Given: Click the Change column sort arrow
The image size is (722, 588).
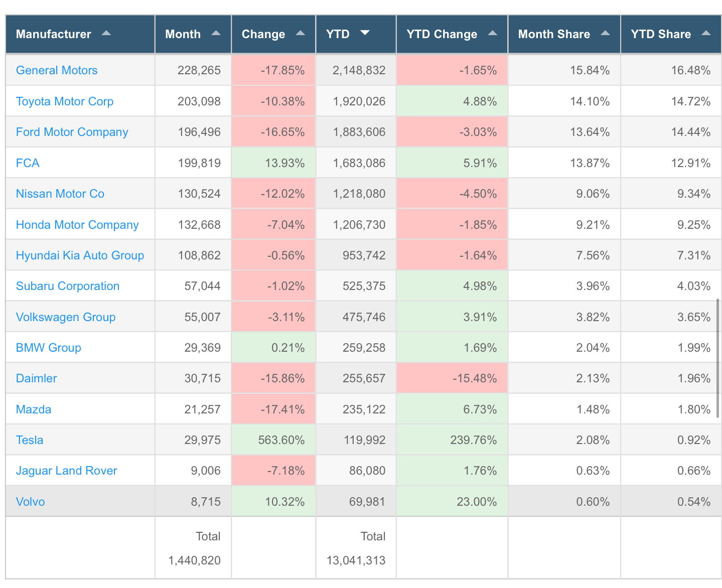Looking at the screenshot, I should point(300,33).
